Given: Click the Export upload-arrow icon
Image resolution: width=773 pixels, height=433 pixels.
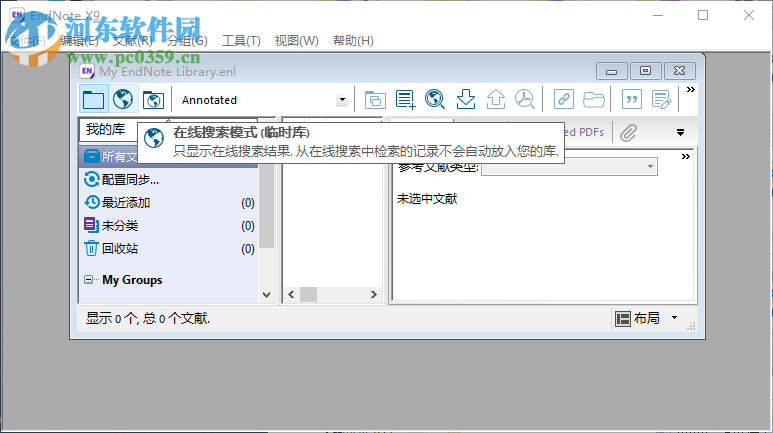Looking at the screenshot, I should click(x=495, y=100).
